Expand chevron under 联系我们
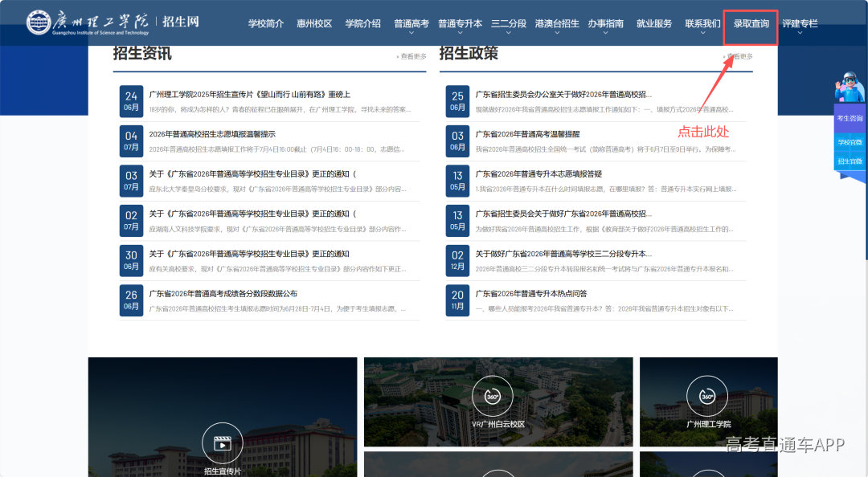The image size is (868, 477). click(703, 33)
